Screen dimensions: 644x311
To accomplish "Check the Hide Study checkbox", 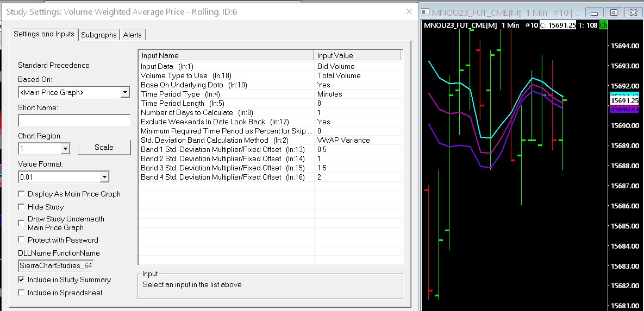I will click(x=21, y=207).
